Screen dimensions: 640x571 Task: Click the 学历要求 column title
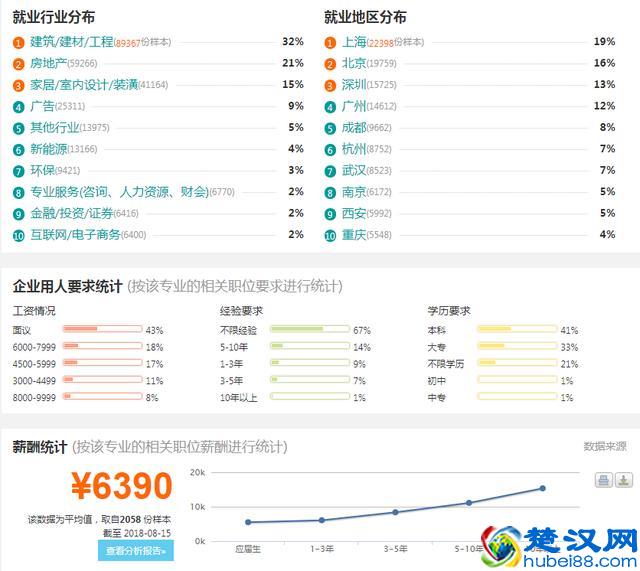pos(449,311)
